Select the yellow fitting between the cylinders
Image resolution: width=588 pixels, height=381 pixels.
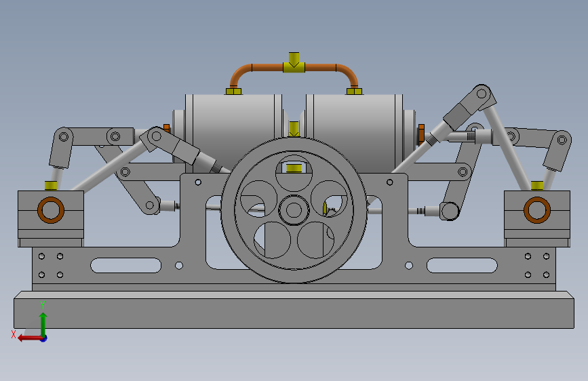click(294, 129)
